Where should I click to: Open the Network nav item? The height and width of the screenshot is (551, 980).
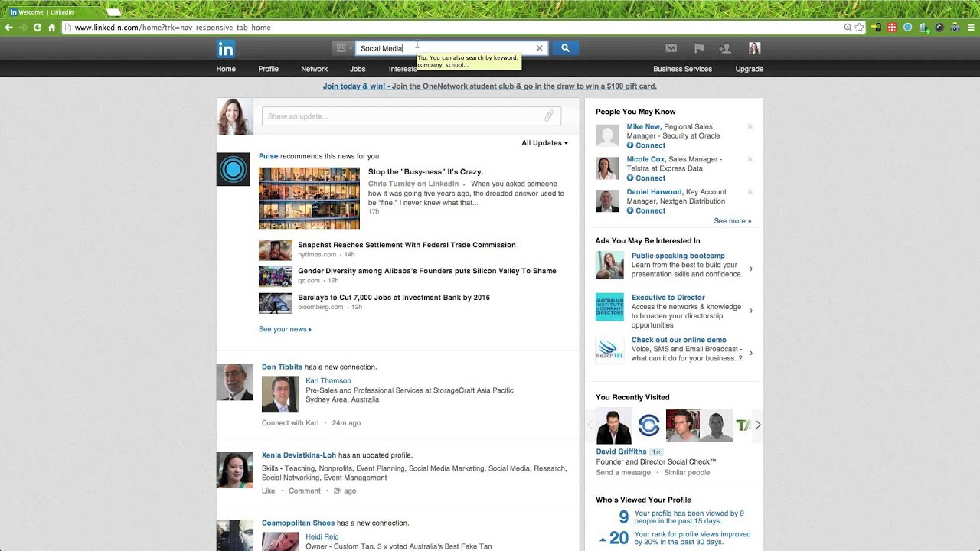coord(314,69)
